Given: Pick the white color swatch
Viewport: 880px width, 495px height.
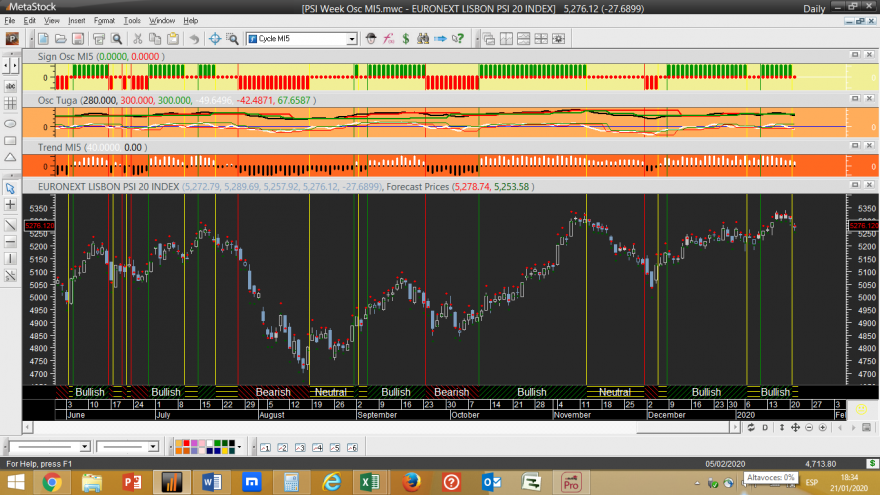Looking at the screenshot, I should pyautogui.click(x=210, y=444).
